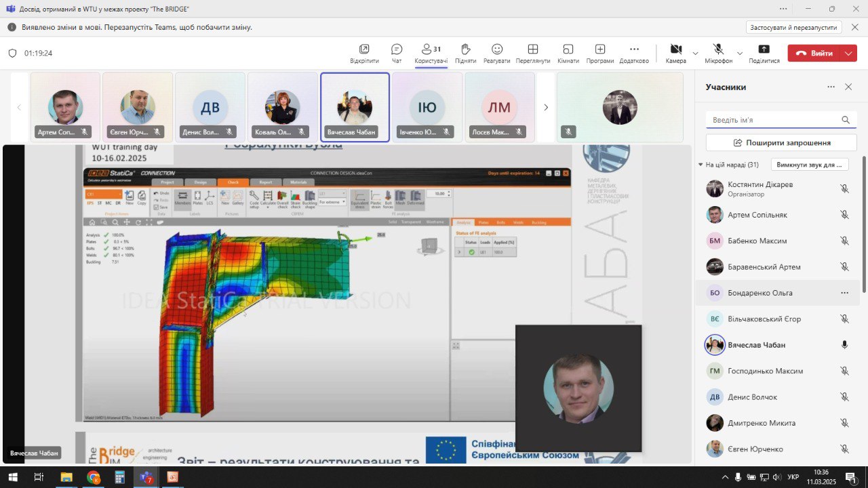
Task: Expand the Camera options dropdown arrow
Action: click(x=695, y=53)
